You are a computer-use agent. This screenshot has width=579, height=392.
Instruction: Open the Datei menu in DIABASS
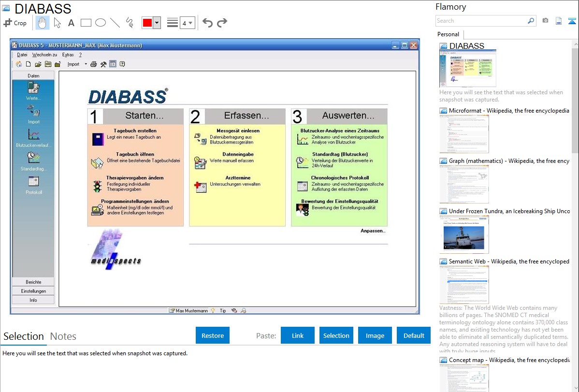click(x=22, y=55)
